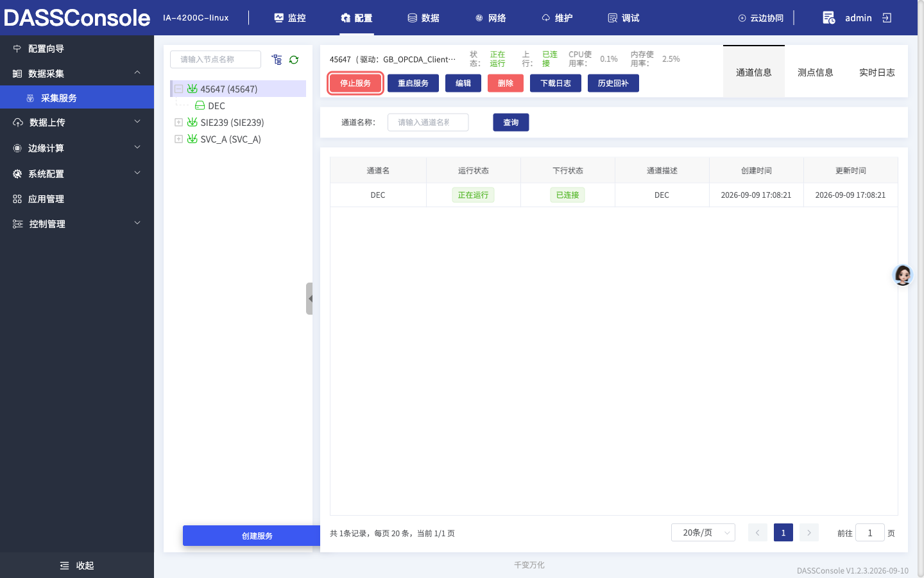Collapse the 数据采集 sidebar section
Image resolution: width=924 pixels, height=578 pixels.
[x=137, y=73]
